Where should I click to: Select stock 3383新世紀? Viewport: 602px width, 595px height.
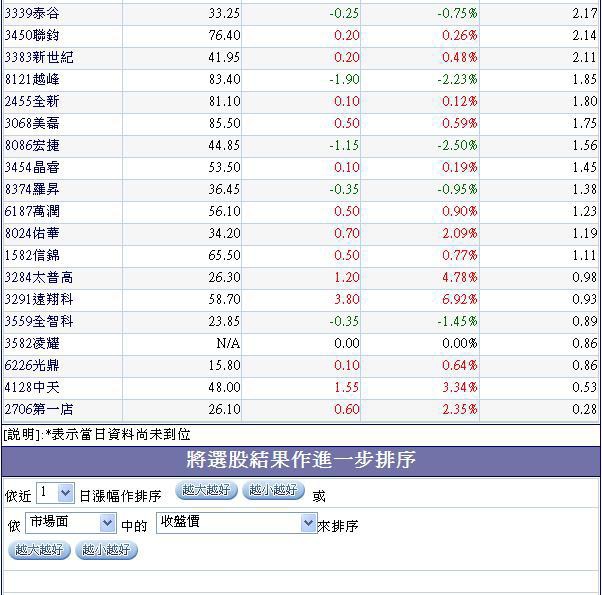(x=39, y=57)
